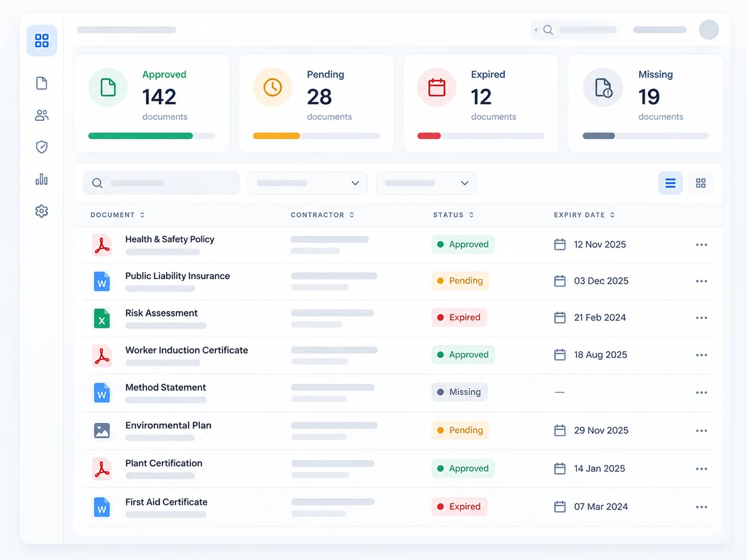This screenshot has width=747, height=560.
Task: Click Word icon for Method Statement
Action: click(x=102, y=393)
